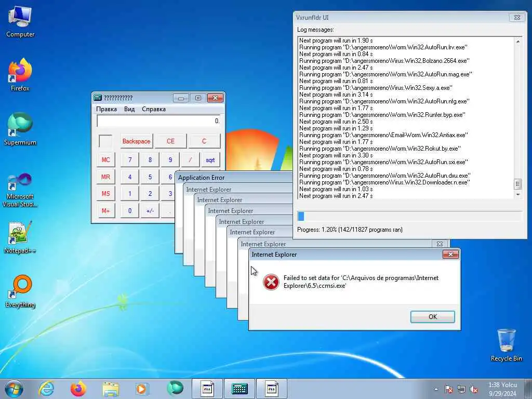Select log line for Virus.Win32.Downloader.n.exe
Viewport: 532px width, 399px height.
click(x=384, y=182)
